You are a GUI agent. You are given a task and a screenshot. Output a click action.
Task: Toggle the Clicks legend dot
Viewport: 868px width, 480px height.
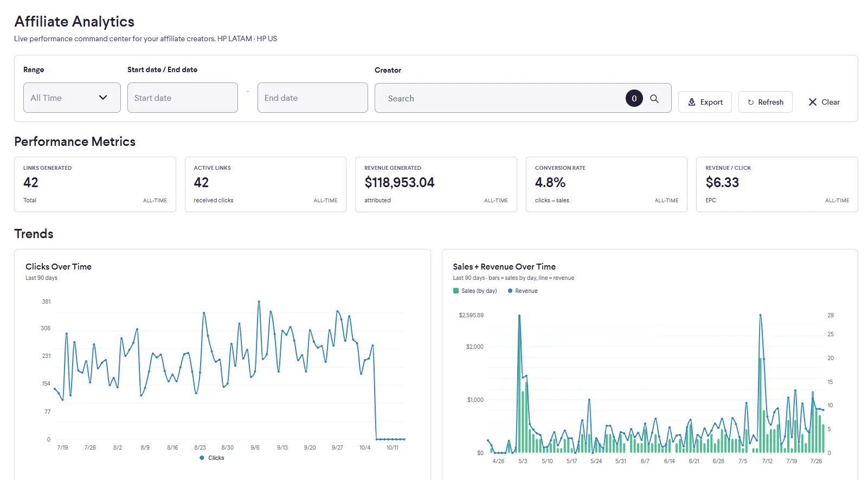[x=202, y=458]
